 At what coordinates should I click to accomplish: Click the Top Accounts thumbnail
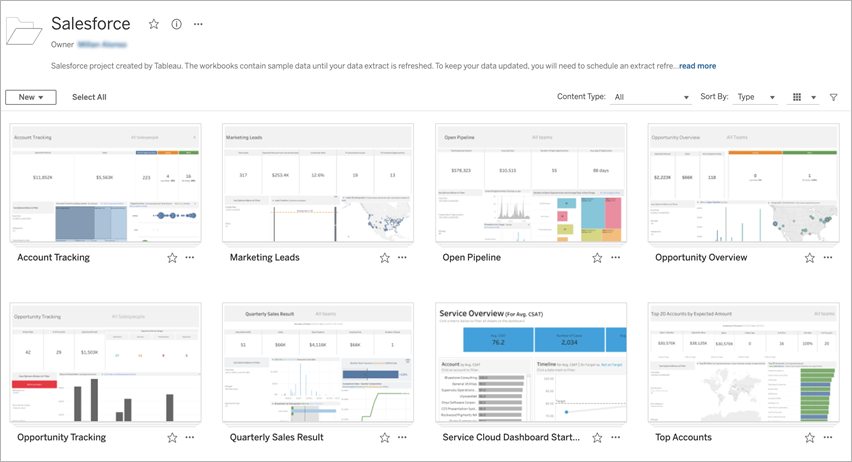pos(743,363)
